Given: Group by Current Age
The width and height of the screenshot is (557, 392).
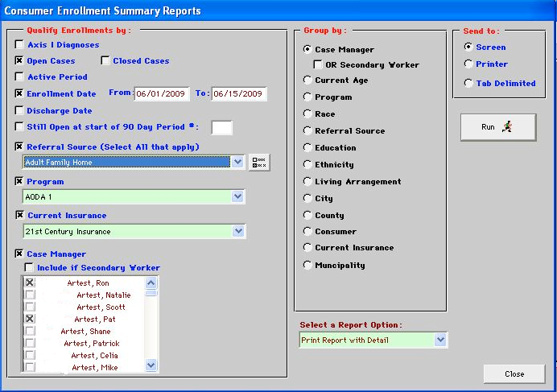Looking at the screenshot, I should [x=307, y=80].
